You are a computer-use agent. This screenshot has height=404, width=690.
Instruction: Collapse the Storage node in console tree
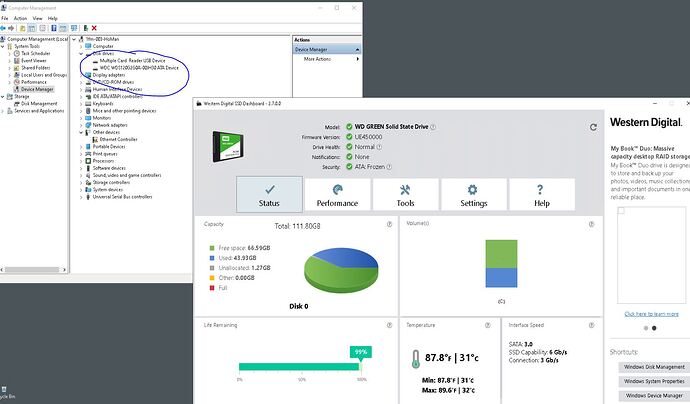(x=3, y=97)
